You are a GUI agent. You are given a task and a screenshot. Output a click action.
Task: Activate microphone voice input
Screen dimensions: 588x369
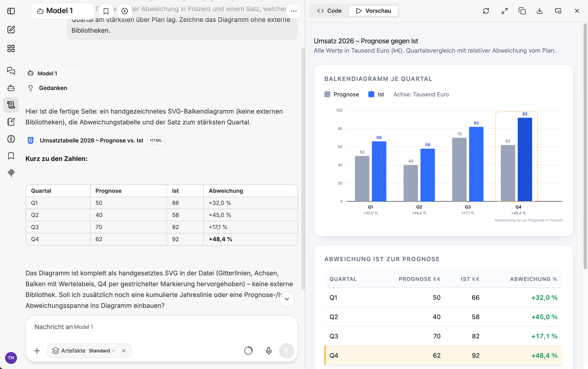(269, 351)
